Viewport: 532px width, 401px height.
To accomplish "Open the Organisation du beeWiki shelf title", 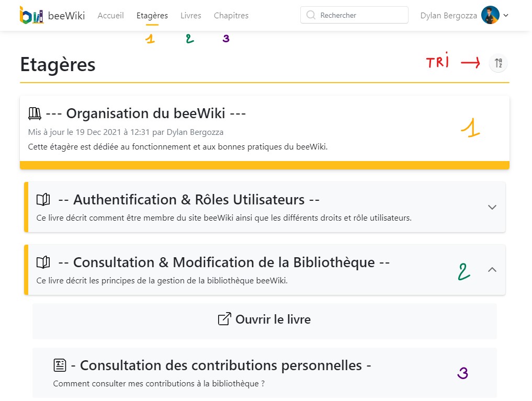I will pos(145,113).
